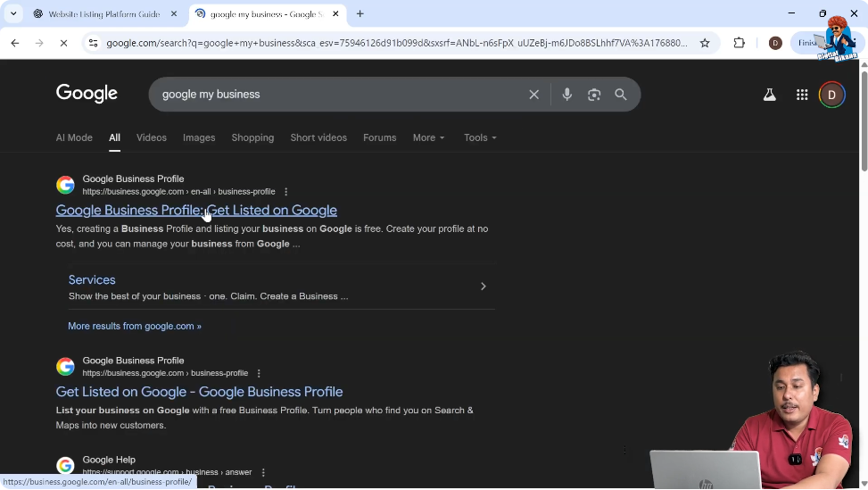The image size is (868, 490).
Task: Stop loading the page
Action: [63, 43]
